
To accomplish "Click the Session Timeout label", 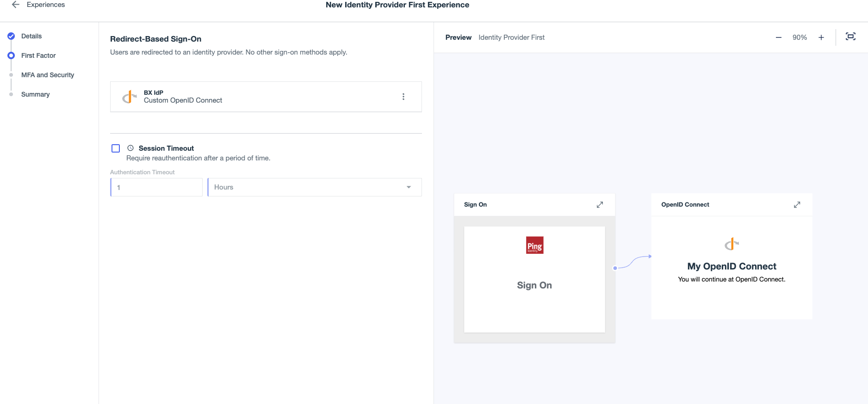I will [x=166, y=148].
